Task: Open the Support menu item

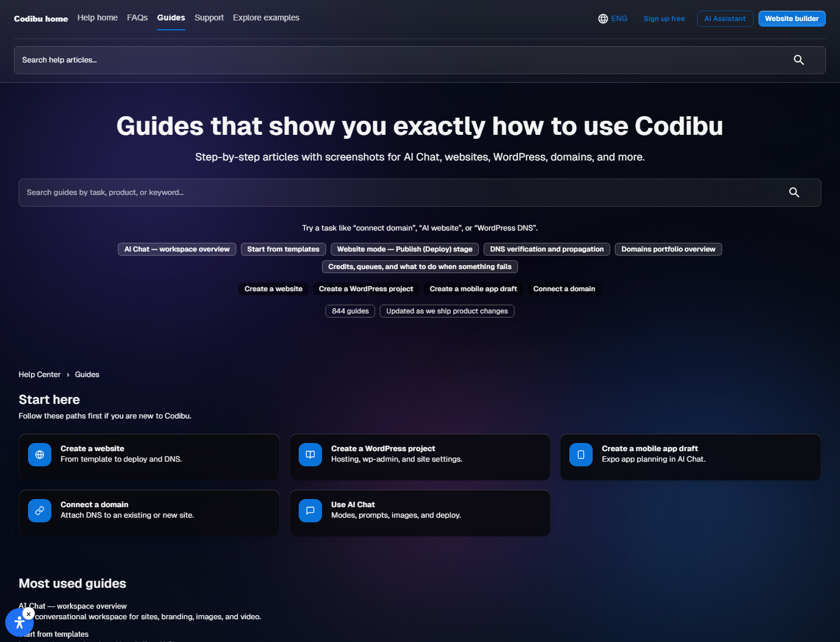Action: click(209, 18)
